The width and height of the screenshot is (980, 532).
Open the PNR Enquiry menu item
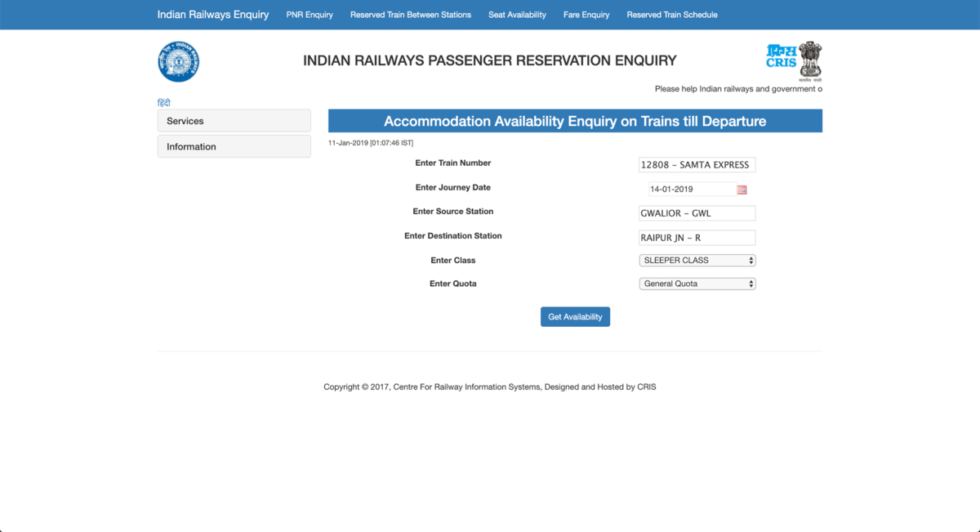[310, 14]
